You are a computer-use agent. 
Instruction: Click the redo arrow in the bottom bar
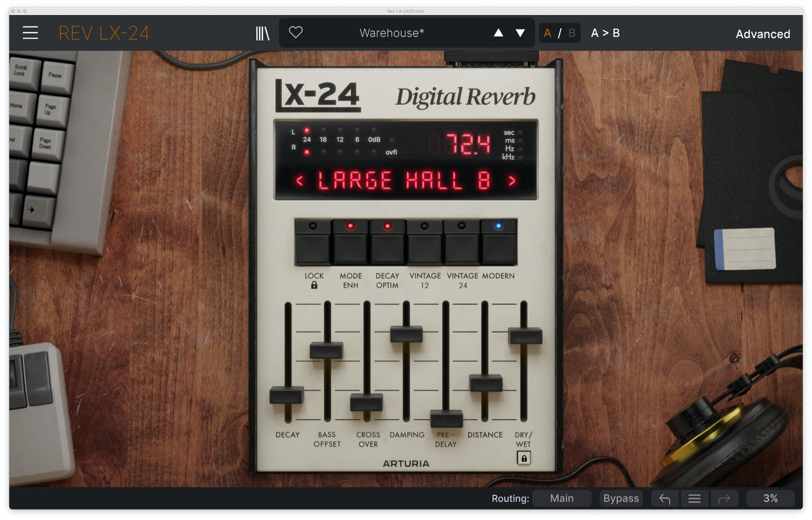[x=724, y=498]
